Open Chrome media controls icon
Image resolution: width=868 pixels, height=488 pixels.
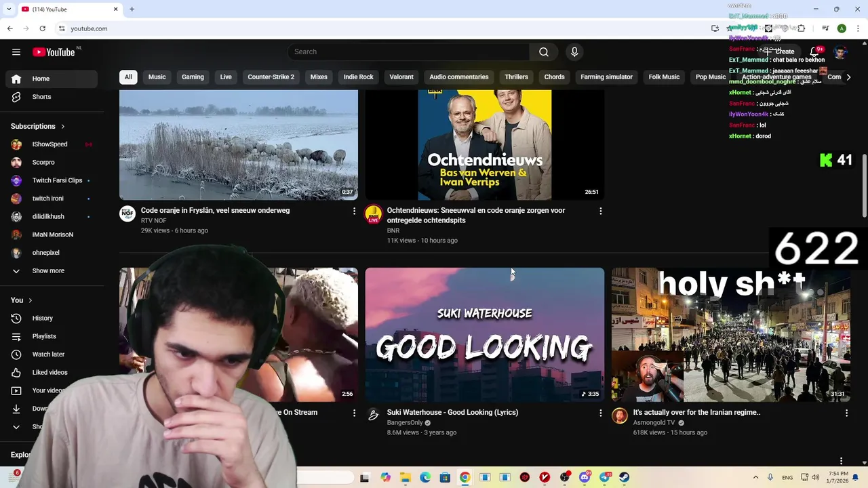pyautogui.click(x=825, y=28)
